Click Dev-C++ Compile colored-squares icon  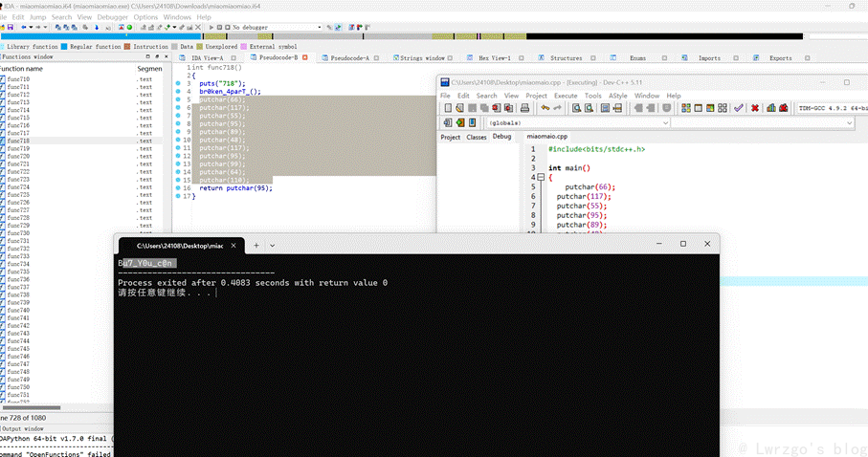tap(686, 108)
